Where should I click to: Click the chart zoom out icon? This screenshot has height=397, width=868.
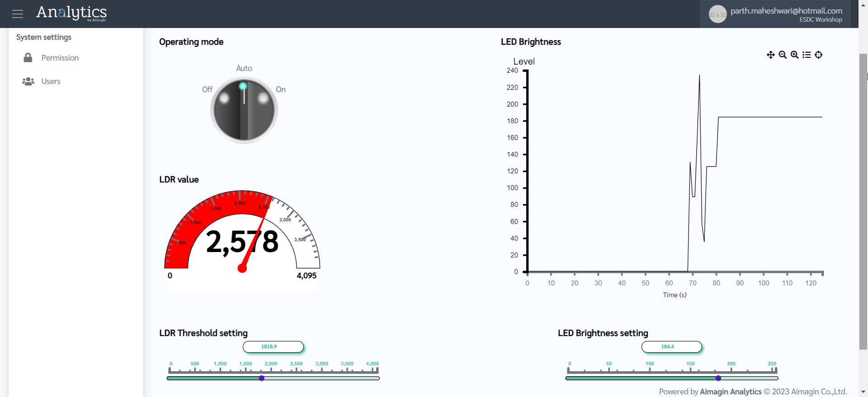[x=783, y=55]
